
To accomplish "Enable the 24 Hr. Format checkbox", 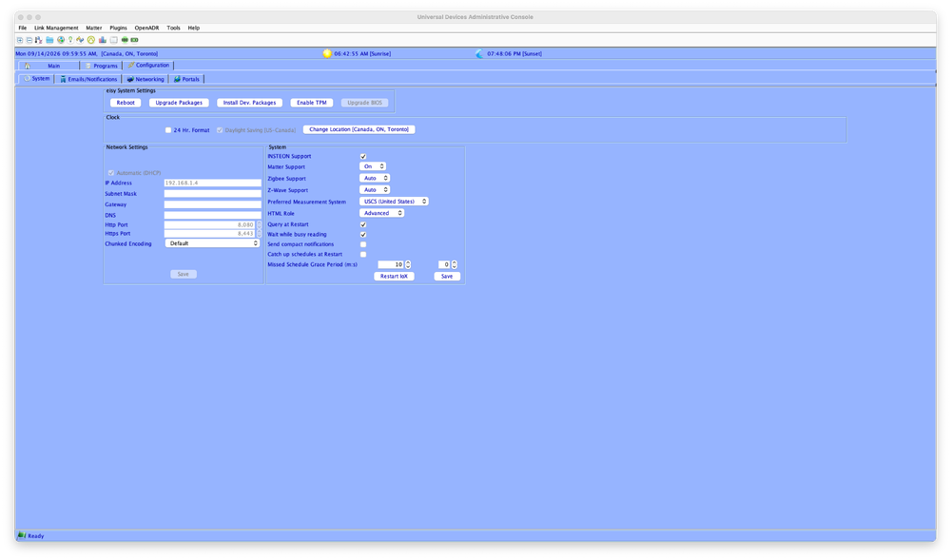I will (168, 130).
